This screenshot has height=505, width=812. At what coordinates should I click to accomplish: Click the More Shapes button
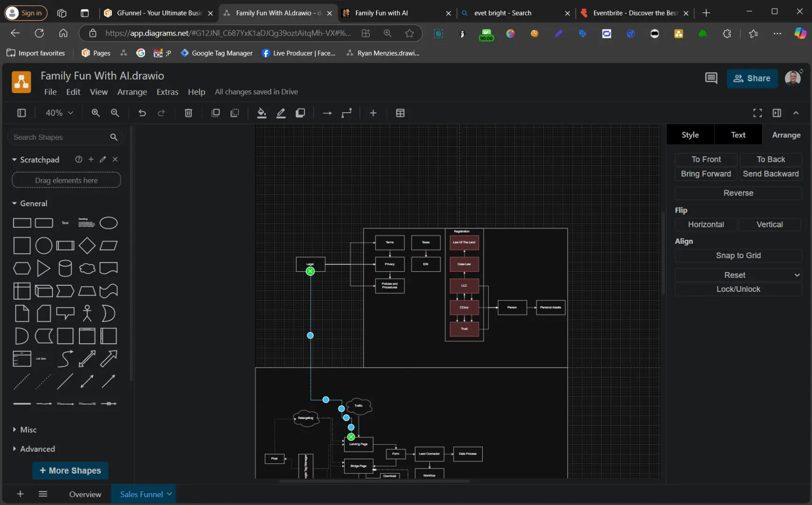pos(70,470)
